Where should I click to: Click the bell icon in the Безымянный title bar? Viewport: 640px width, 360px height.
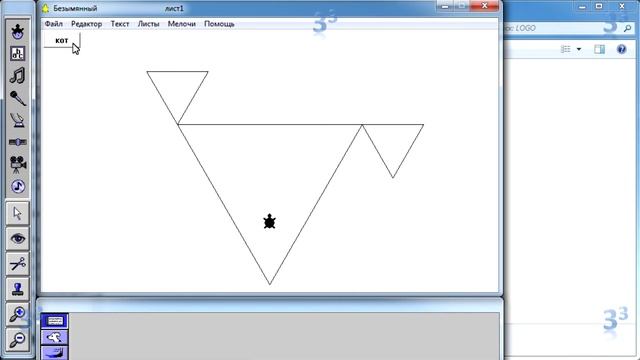coord(46,8)
